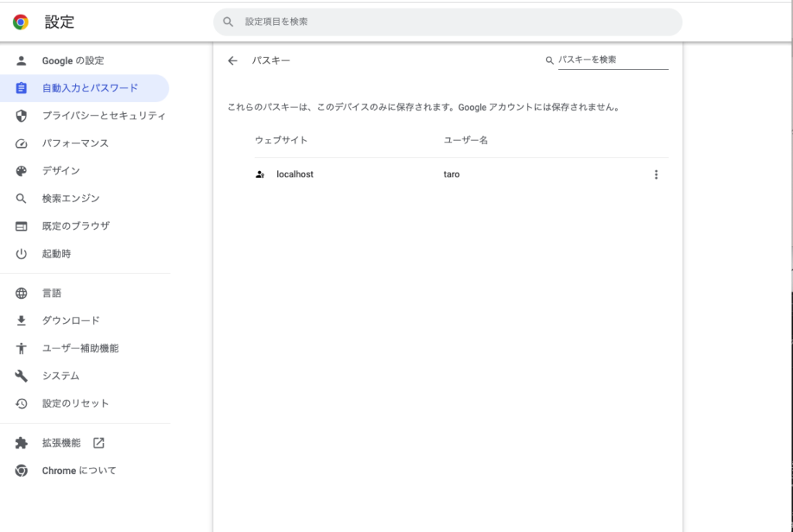Open the three-dot menu for localhost passkey
The height and width of the screenshot is (532, 793).
coord(656,174)
